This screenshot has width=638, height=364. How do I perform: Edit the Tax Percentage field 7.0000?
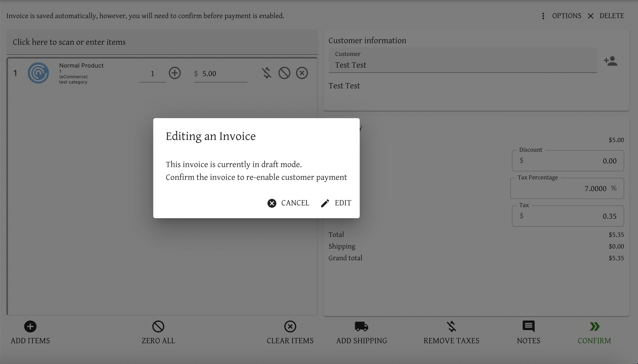tap(567, 188)
